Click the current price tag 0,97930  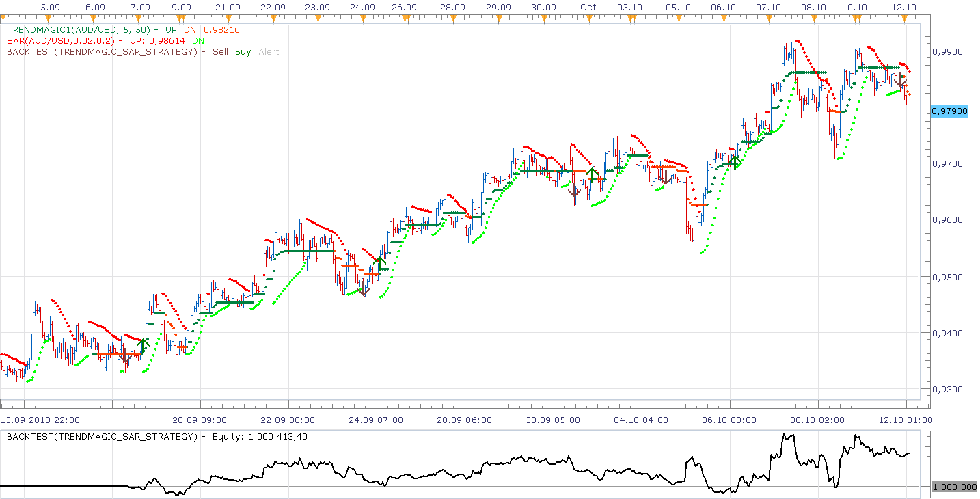tap(949, 111)
